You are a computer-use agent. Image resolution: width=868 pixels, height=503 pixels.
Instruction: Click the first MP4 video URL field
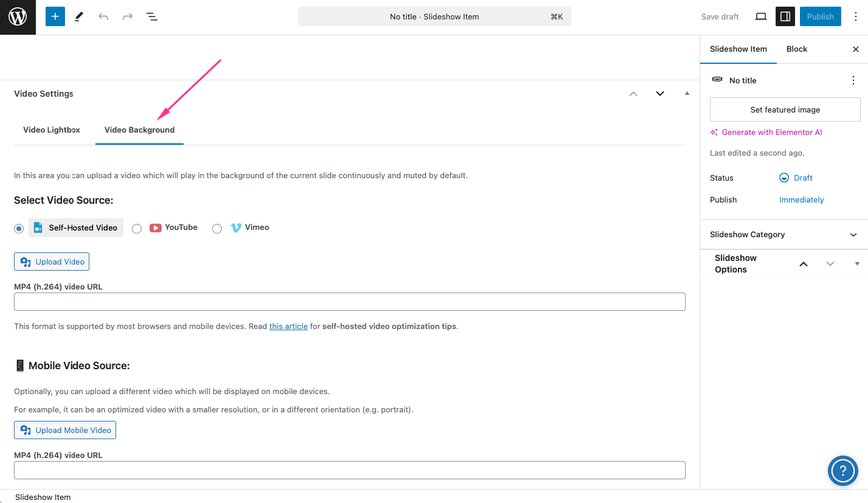(350, 302)
